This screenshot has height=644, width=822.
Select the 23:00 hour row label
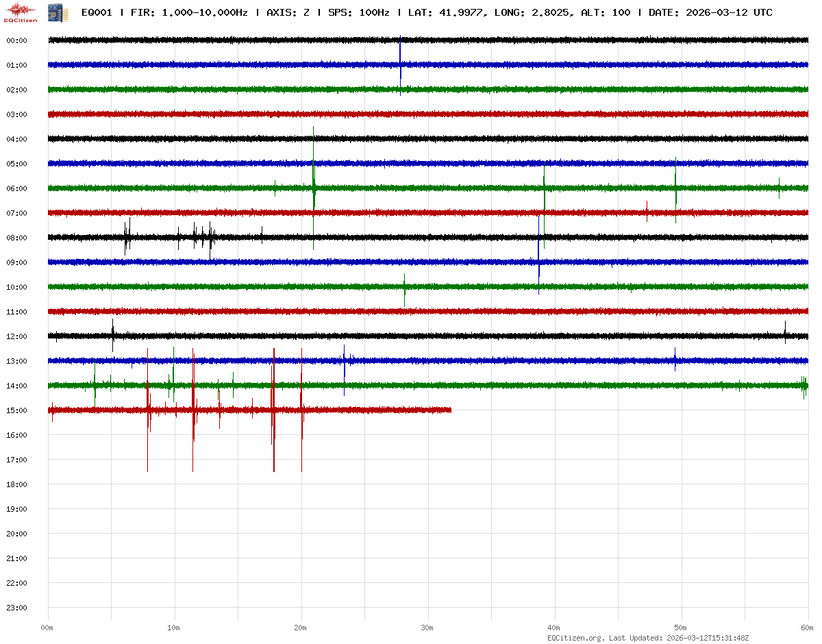pyautogui.click(x=16, y=608)
